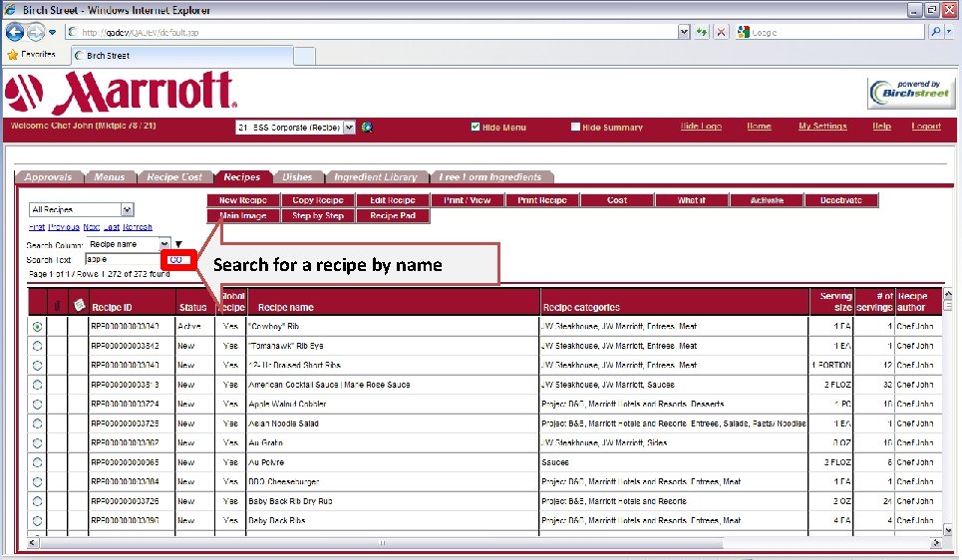
Task: Click the Edit Recipe button
Action: (393, 200)
